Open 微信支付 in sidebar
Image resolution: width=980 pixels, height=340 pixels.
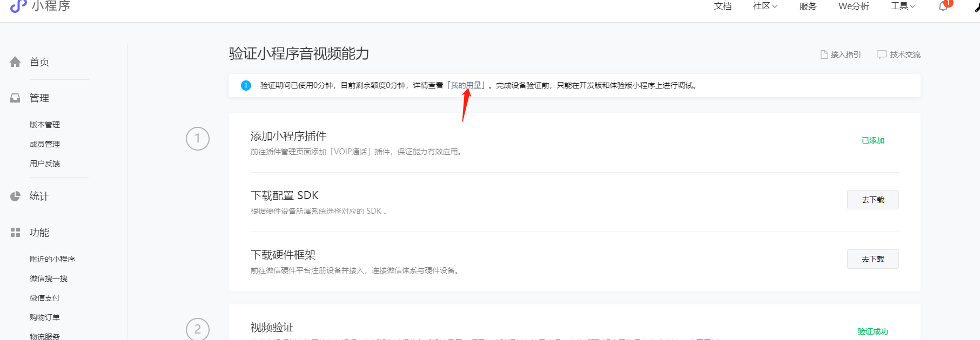coord(45,298)
